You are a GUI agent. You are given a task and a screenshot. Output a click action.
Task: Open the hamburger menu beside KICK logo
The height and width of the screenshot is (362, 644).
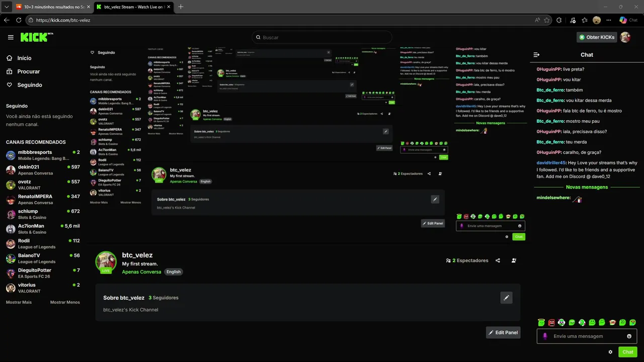coord(11,37)
